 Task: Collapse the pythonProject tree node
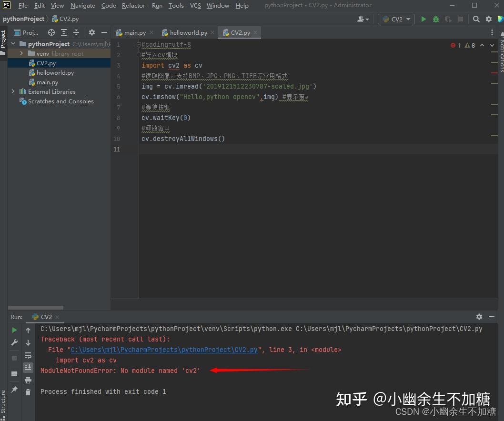coord(13,43)
